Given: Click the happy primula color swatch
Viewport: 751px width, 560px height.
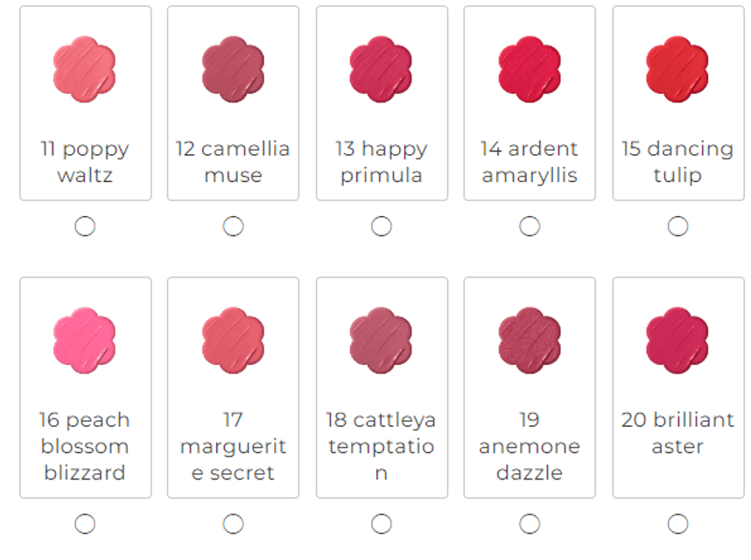Looking at the screenshot, I should point(382,69).
